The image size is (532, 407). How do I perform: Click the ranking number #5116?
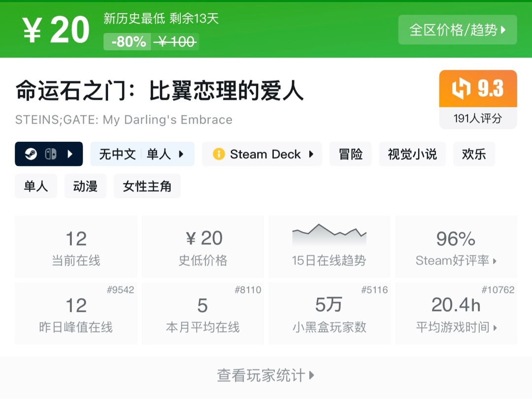(x=375, y=290)
